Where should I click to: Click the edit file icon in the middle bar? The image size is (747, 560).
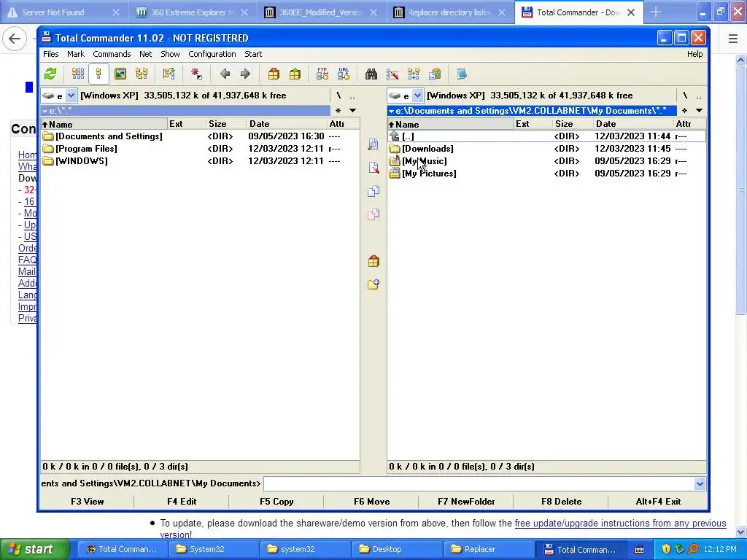tap(373, 168)
